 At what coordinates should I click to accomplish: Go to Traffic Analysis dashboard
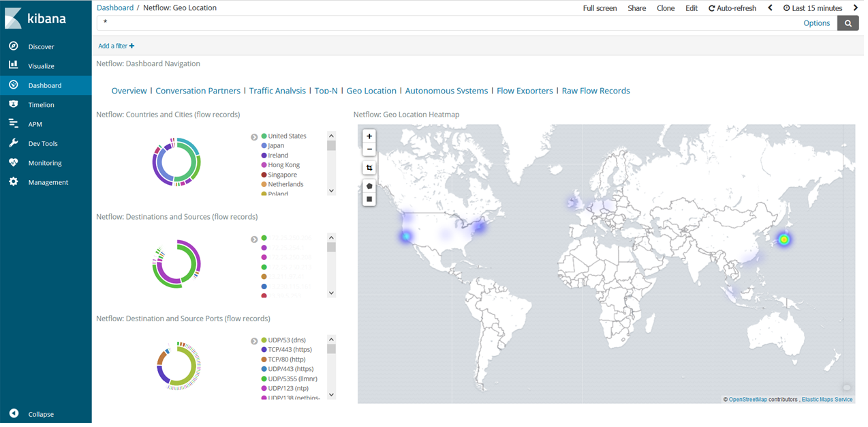(x=277, y=91)
